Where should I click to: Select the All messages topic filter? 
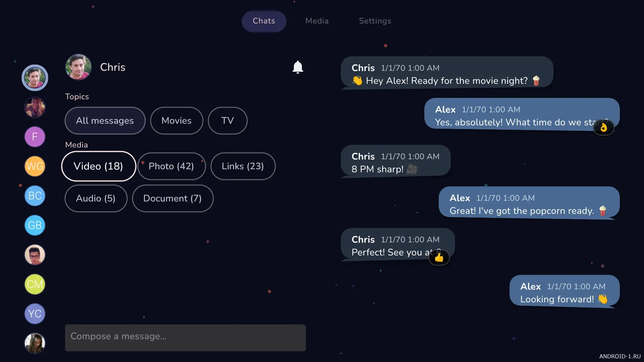(105, 121)
